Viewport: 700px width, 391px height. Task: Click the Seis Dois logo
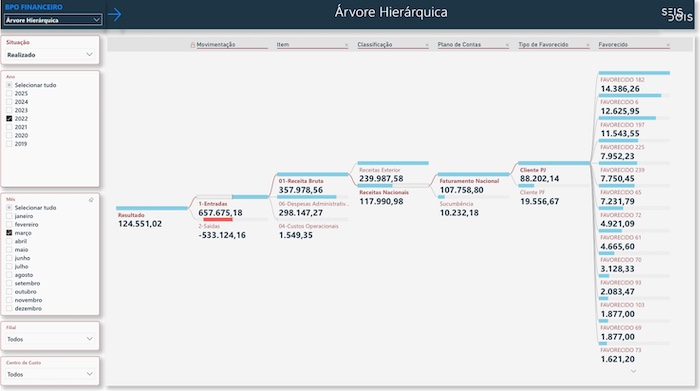pyautogui.click(x=677, y=14)
